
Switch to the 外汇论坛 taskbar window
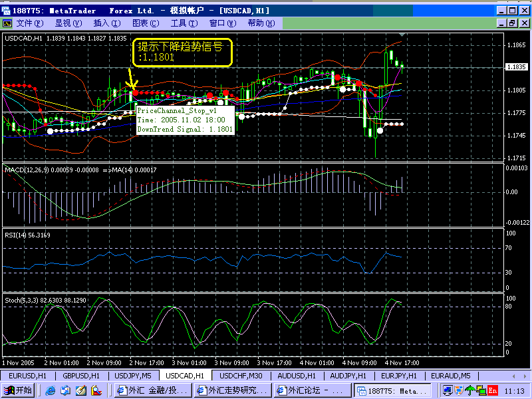(x=313, y=390)
